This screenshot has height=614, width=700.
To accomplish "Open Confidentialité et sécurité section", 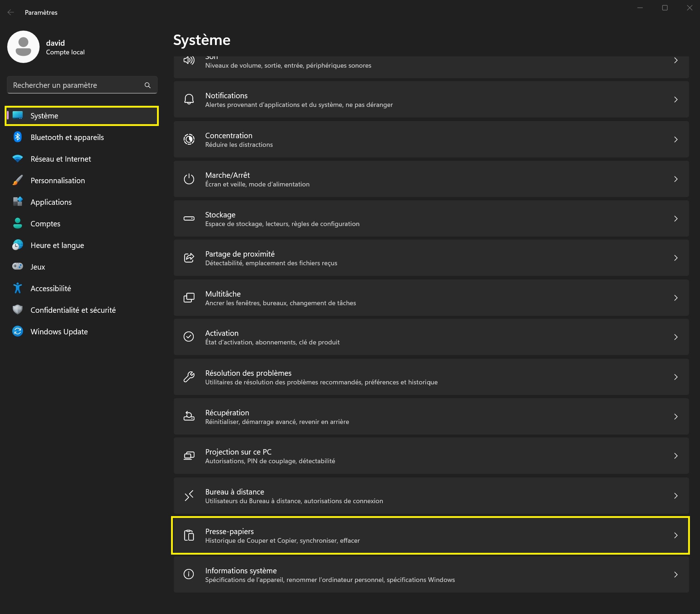I will [x=73, y=310].
